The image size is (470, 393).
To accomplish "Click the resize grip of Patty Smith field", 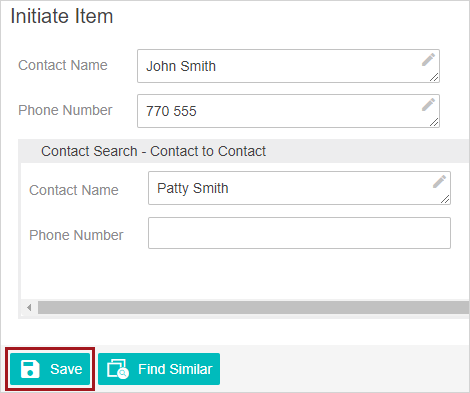I will point(445,199).
